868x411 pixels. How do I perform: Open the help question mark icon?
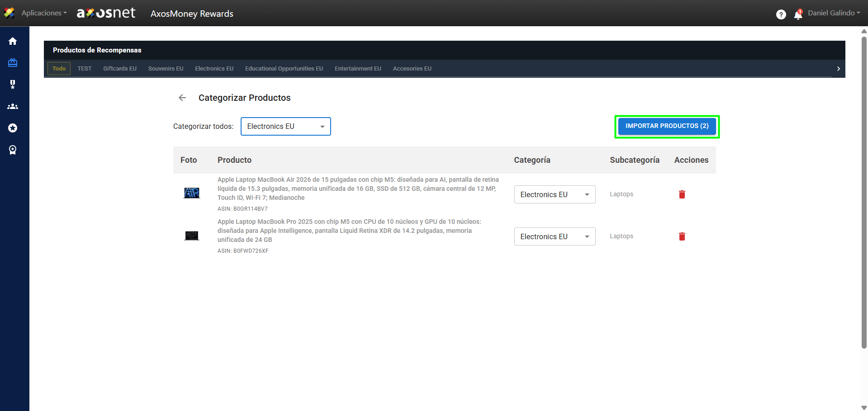(781, 14)
